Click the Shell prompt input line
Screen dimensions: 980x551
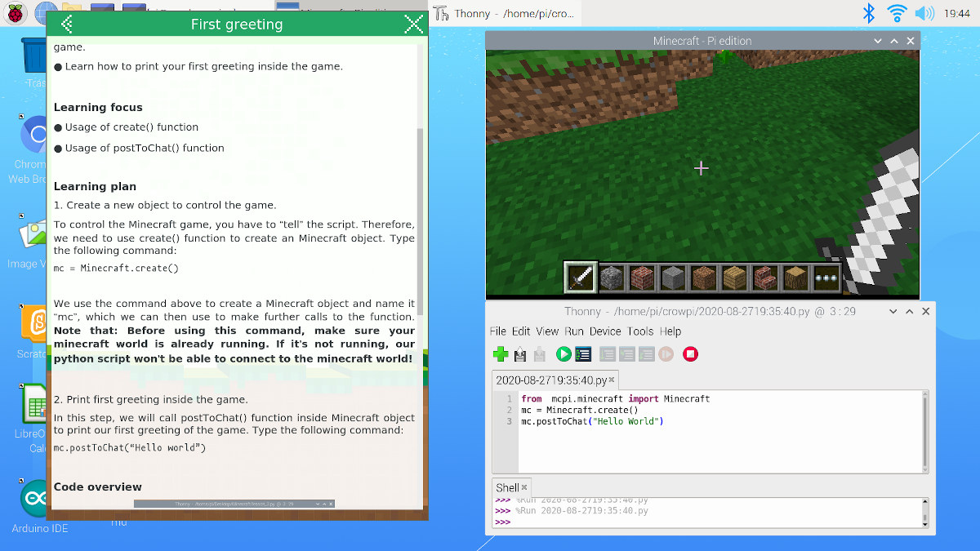[x=706, y=522]
